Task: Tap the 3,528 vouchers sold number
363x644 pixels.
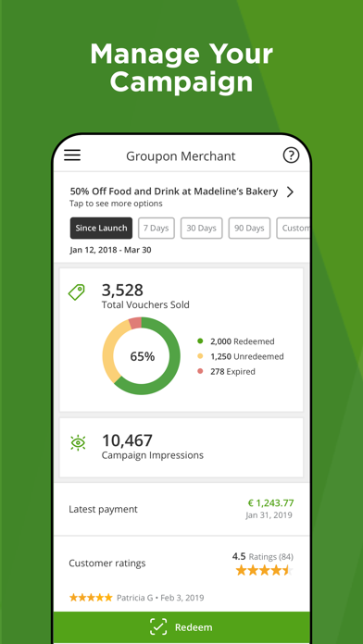Action: [122, 291]
